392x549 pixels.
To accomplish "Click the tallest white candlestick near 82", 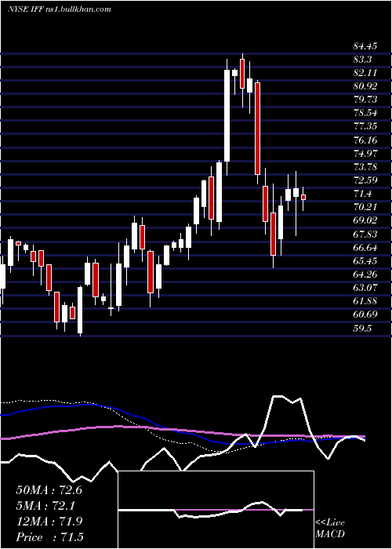I will click(x=227, y=115).
